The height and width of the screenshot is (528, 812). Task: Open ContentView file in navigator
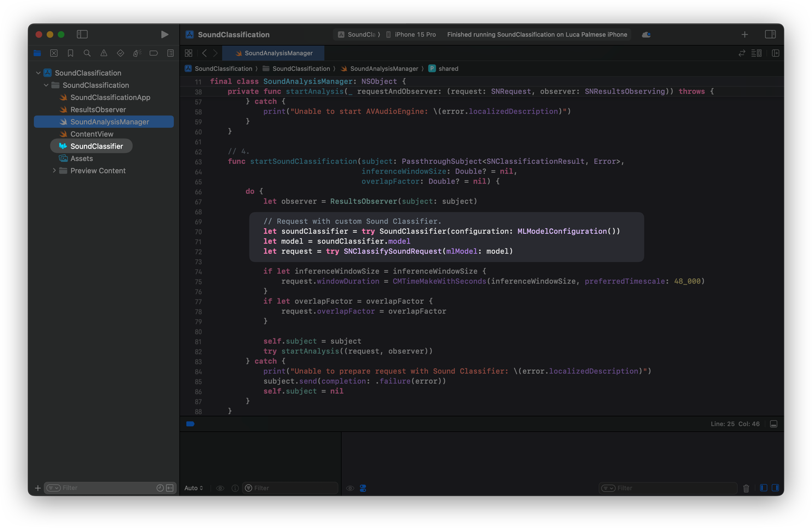[x=92, y=134]
